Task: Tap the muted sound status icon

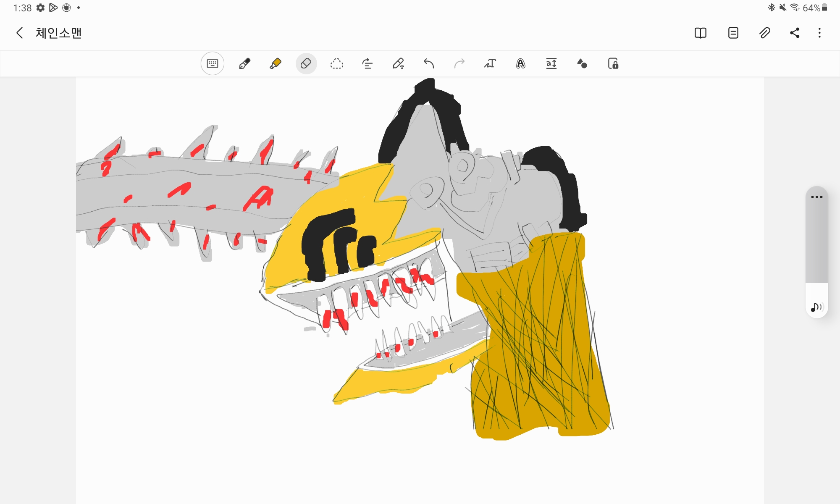Action: tap(783, 8)
